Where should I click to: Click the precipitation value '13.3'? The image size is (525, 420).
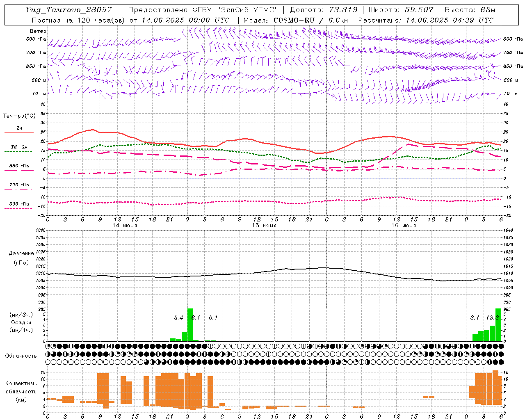[x=493, y=318]
